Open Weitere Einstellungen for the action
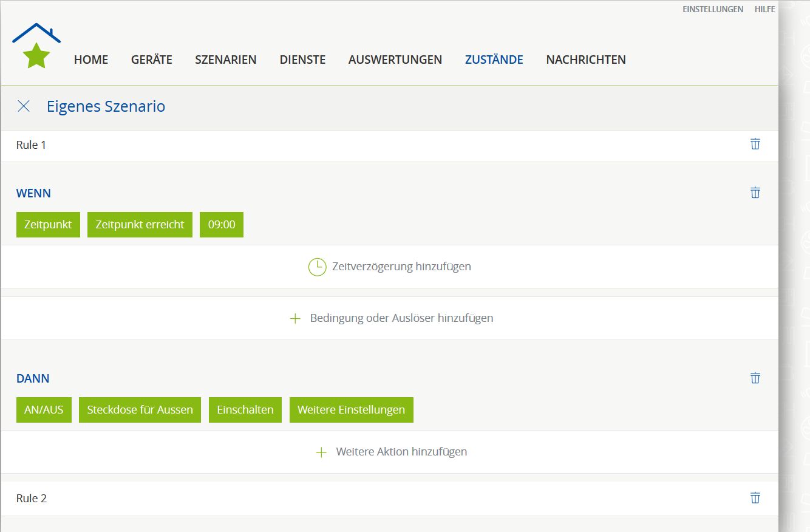Image resolution: width=810 pixels, height=532 pixels. (x=351, y=410)
